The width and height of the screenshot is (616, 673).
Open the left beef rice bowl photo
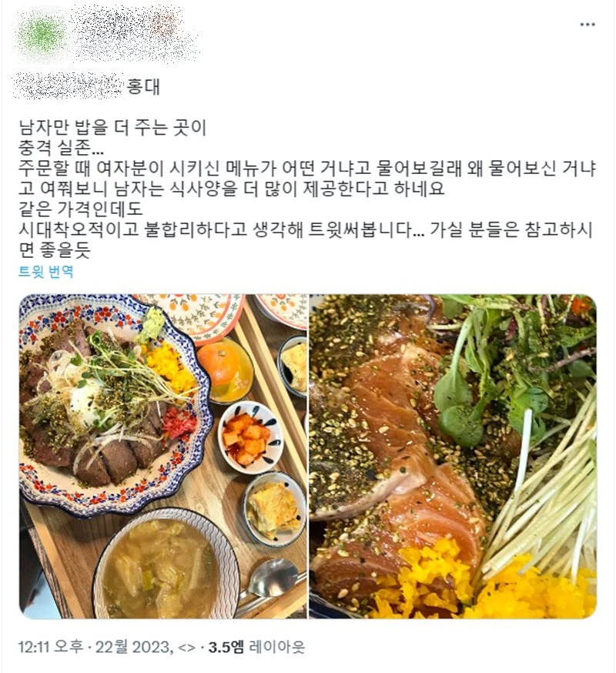coord(163,457)
